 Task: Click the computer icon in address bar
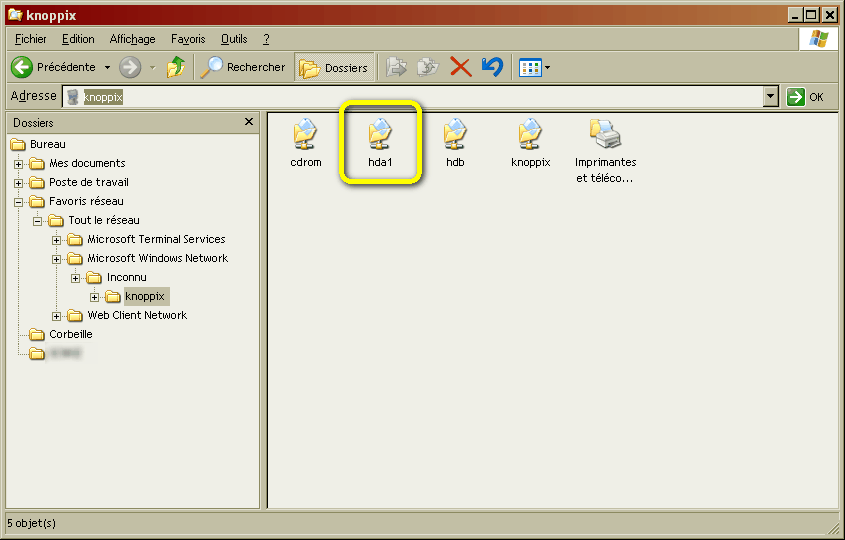pyautogui.click(x=73, y=97)
